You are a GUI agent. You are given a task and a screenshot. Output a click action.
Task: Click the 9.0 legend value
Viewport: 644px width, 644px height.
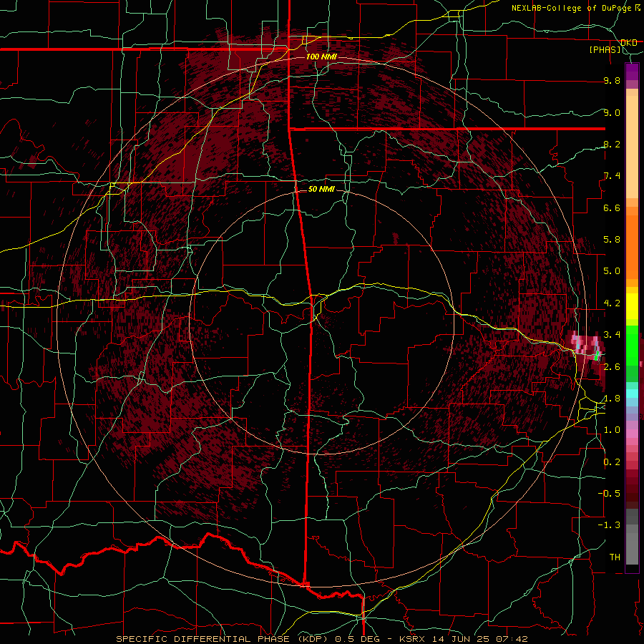612,113
